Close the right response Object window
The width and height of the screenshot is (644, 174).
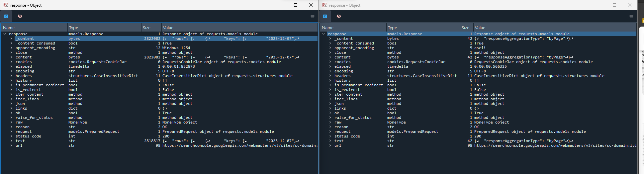coord(629,5)
